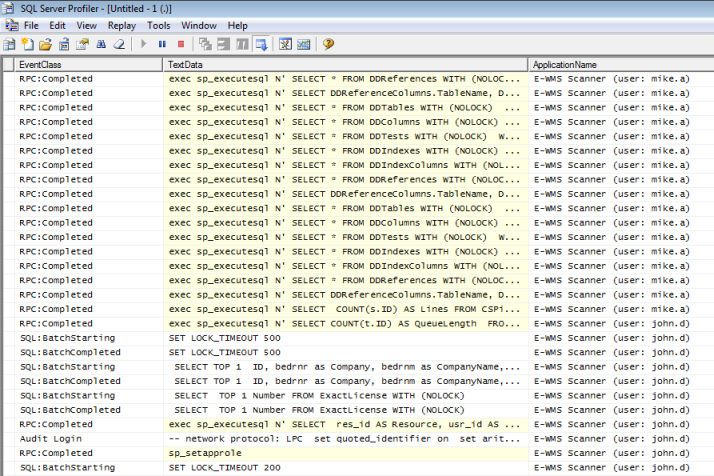Viewport: 714px width, 476px height.
Task: Toggle Auto Scroll window button
Action: click(260, 44)
